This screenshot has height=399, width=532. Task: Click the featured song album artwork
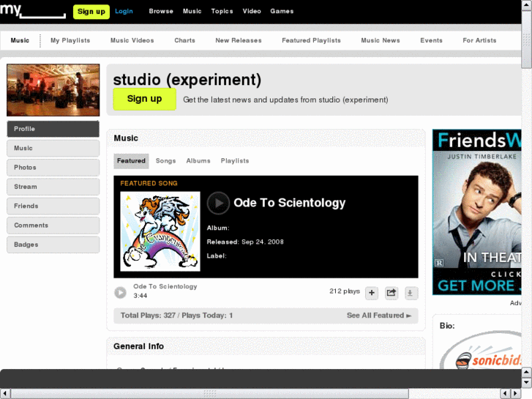tap(160, 231)
